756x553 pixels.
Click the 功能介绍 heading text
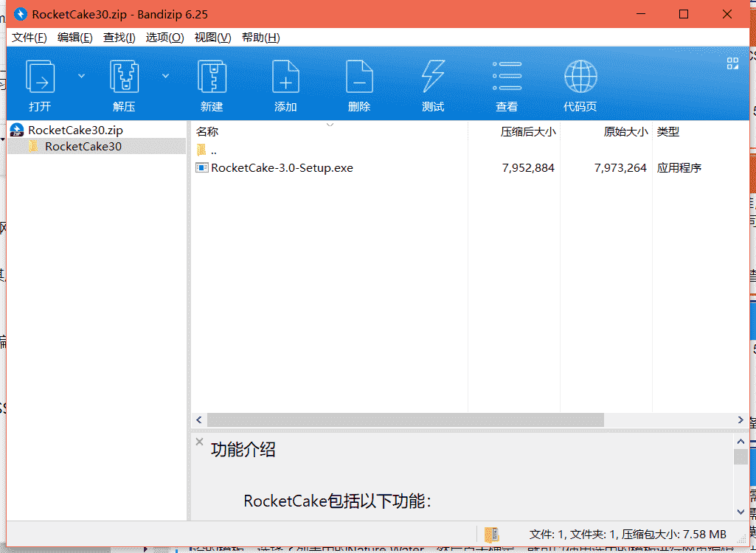tap(243, 450)
